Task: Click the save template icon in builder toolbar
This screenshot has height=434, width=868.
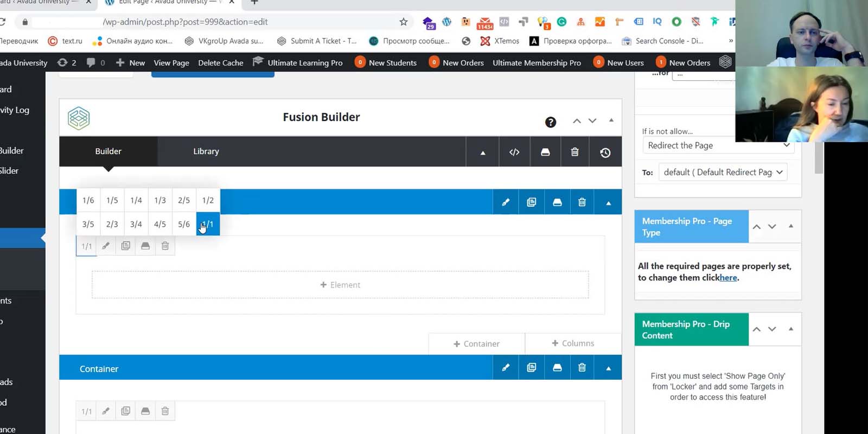Action: click(545, 152)
